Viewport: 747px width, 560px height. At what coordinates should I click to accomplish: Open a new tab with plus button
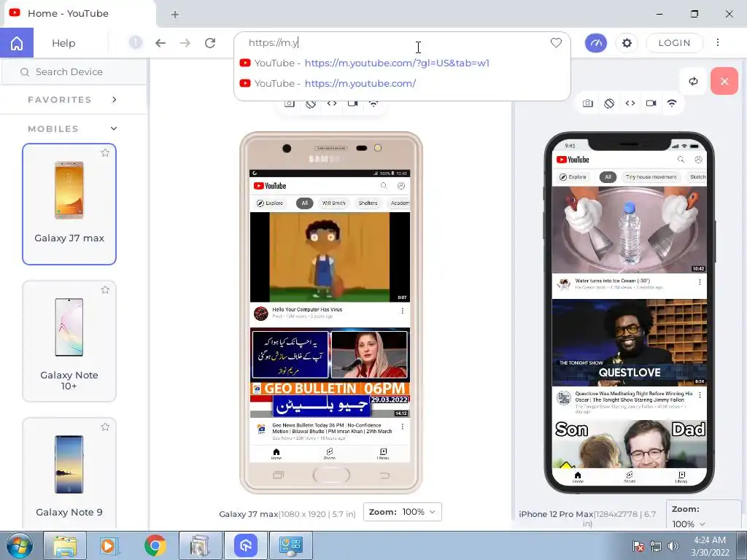tap(175, 15)
